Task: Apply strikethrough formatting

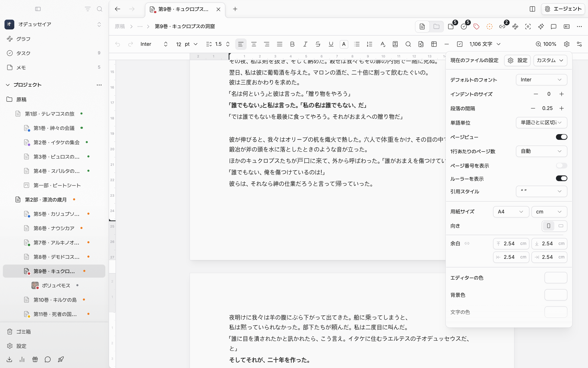Action: (x=318, y=44)
